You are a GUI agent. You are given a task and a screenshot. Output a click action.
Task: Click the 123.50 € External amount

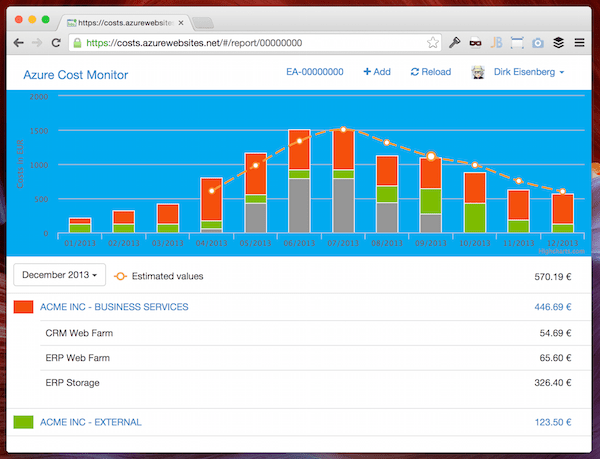pos(553,422)
